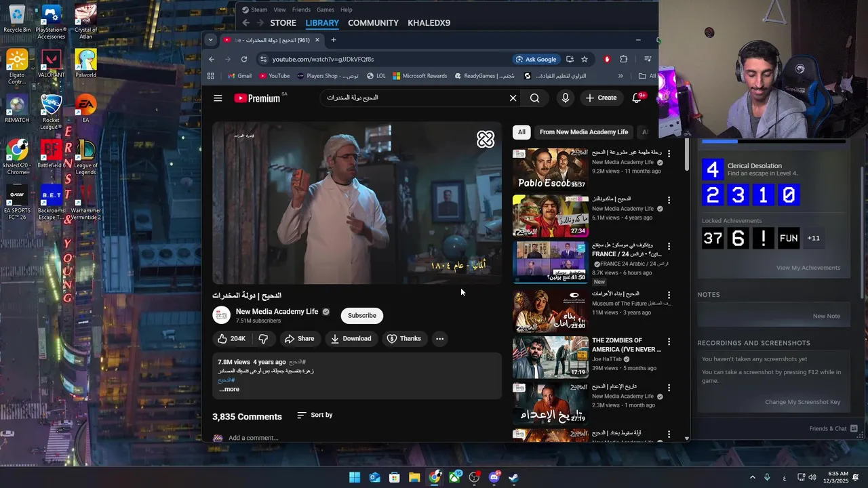
Task: Open the comments Sort by menu
Action: pyautogui.click(x=315, y=415)
